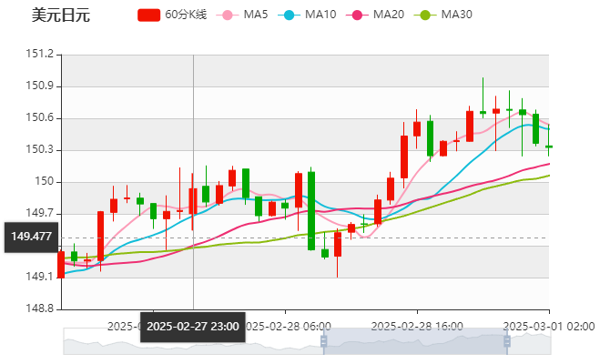The height and width of the screenshot is (364, 610).
Task: Click the right handle of zoom slider
Action: click(x=508, y=340)
